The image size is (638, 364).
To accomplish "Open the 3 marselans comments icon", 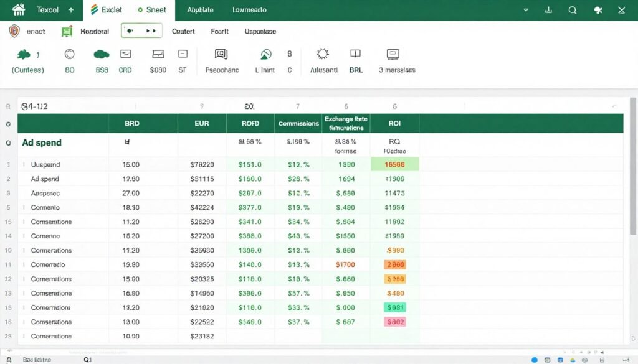I will (393, 55).
